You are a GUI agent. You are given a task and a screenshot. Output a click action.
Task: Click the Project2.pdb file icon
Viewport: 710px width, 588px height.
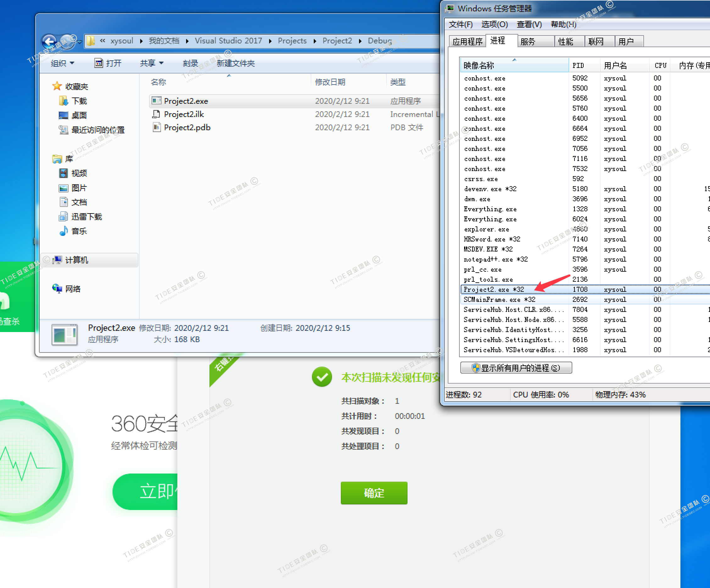(x=156, y=127)
